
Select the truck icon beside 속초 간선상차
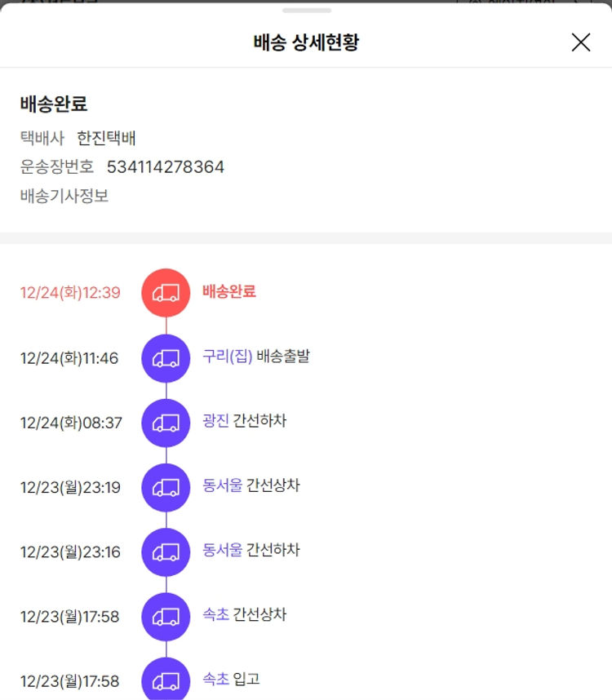click(166, 616)
